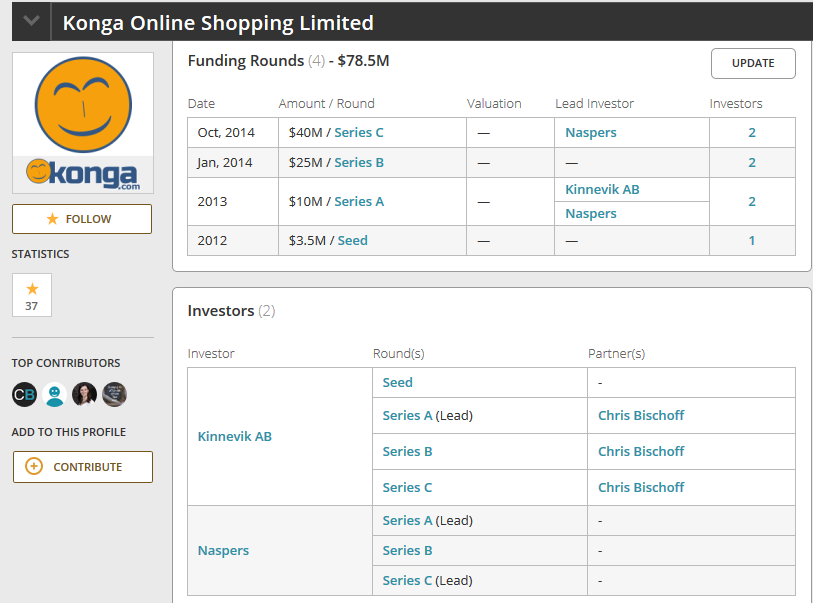Open the fourth contributor avatar with dark photo
The image size is (813, 603).
point(115,395)
